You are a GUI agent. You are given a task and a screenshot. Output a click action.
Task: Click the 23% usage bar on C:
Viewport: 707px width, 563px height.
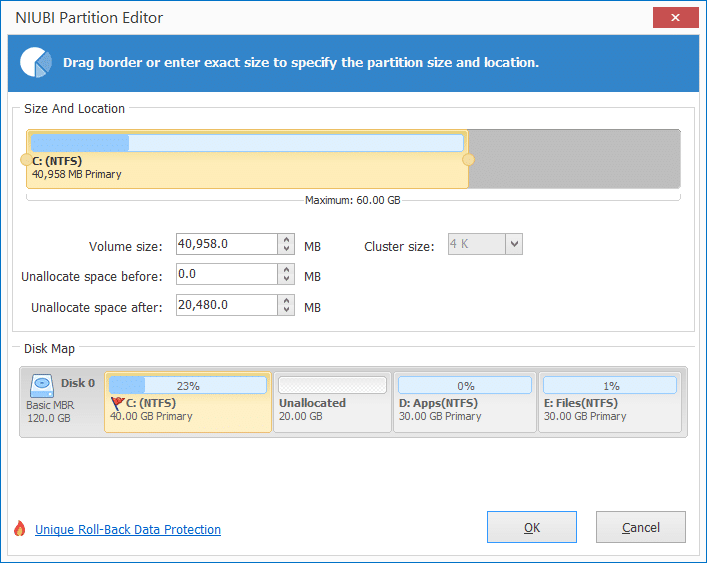tap(188, 385)
